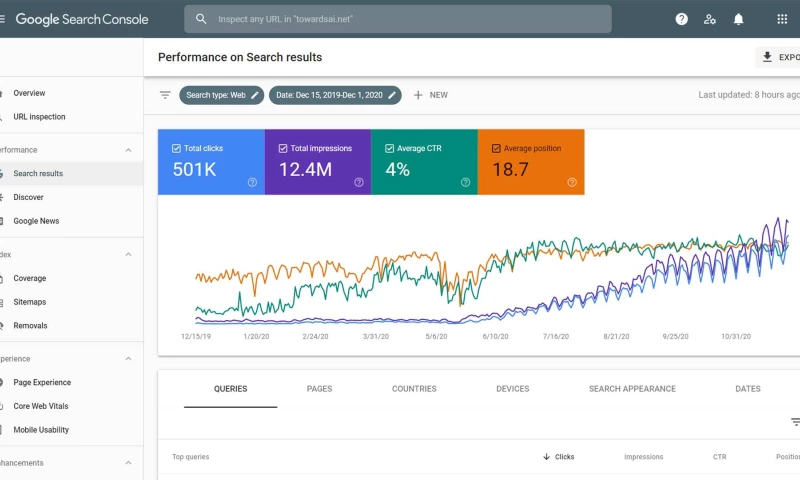Image resolution: width=800 pixels, height=480 pixels.
Task: Collapse the Performance section in sidebar
Action: click(128, 150)
